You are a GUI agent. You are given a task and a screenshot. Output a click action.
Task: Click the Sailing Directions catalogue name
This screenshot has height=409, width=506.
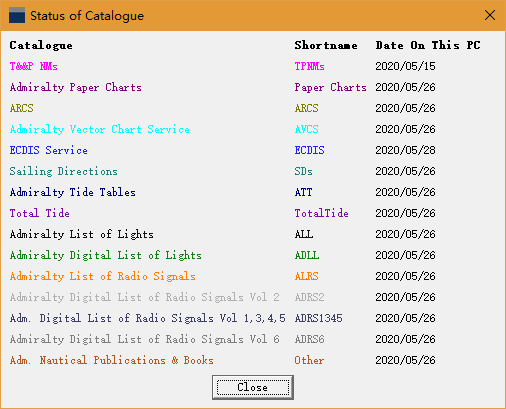[64, 171]
